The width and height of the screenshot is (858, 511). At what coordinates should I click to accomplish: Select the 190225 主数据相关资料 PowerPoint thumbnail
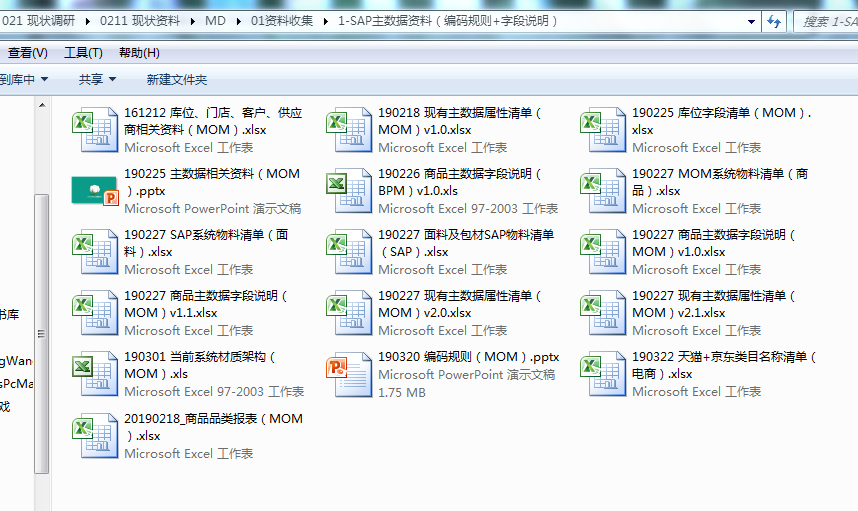95,190
